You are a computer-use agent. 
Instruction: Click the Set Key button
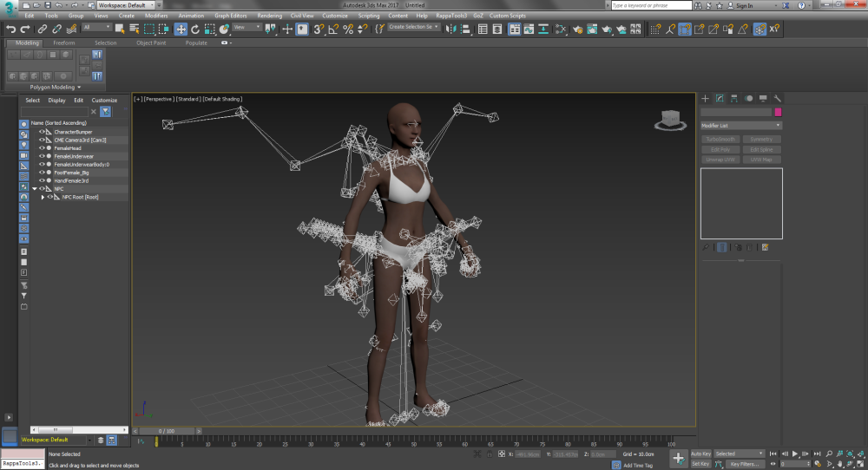[x=700, y=464]
